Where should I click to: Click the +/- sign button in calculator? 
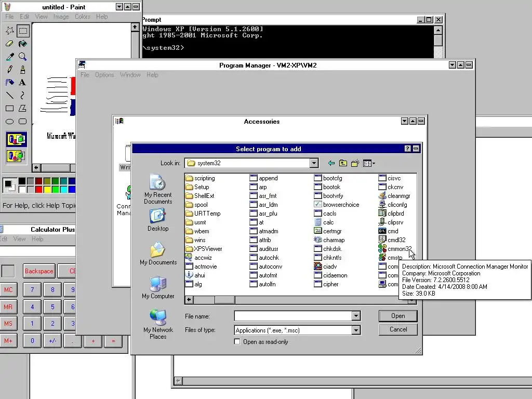pos(52,340)
